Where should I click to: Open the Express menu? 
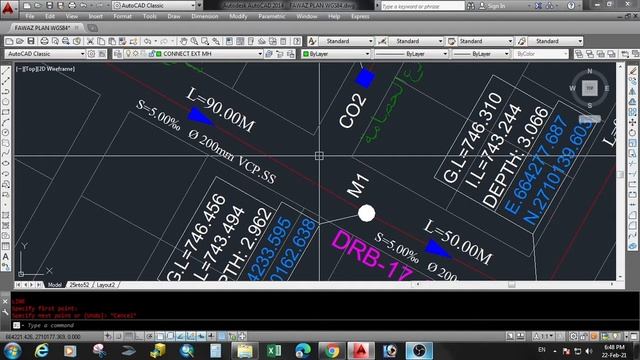point(360,16)
